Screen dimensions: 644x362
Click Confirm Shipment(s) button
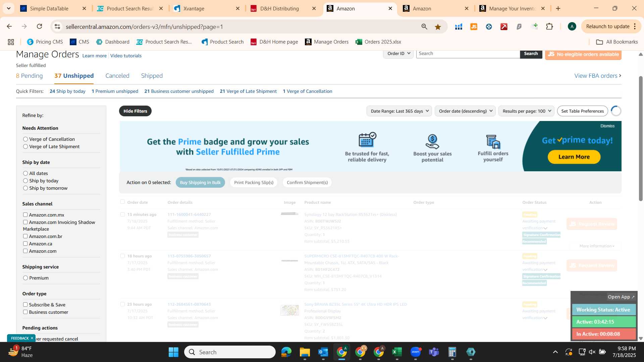[307, 182]
